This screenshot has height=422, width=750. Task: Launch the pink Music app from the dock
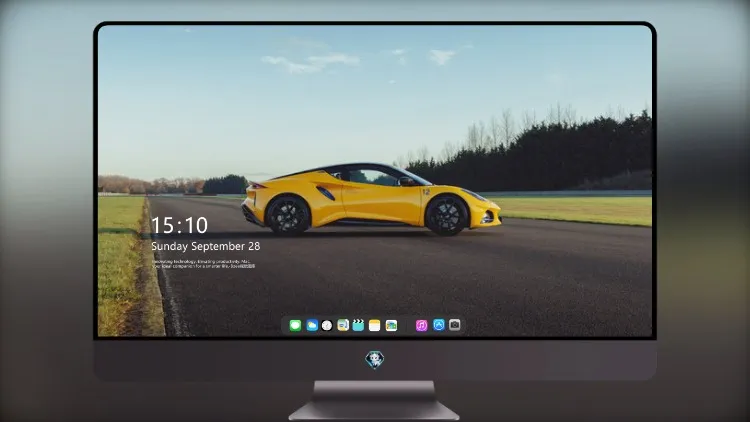tap(421, 325)
